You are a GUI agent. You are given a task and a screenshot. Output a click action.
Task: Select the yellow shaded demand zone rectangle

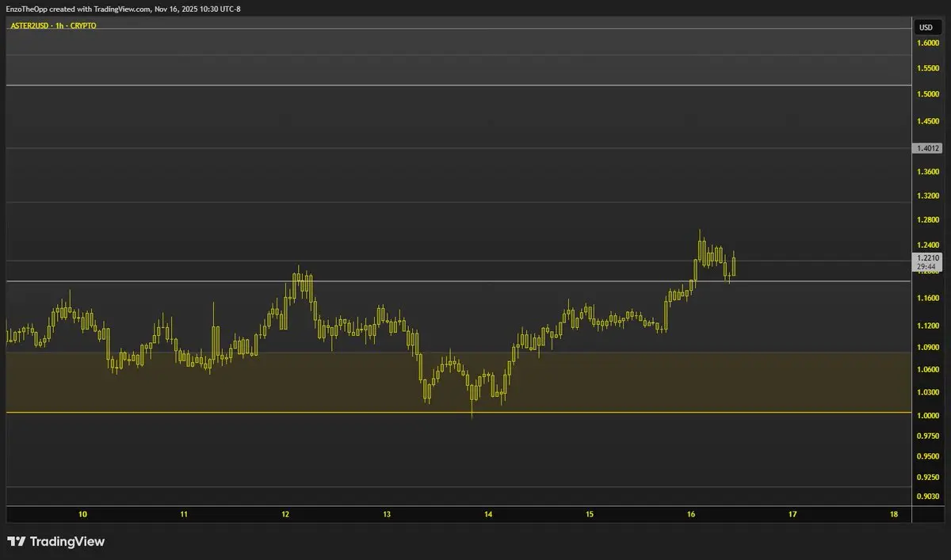click(x=458, y=383)
